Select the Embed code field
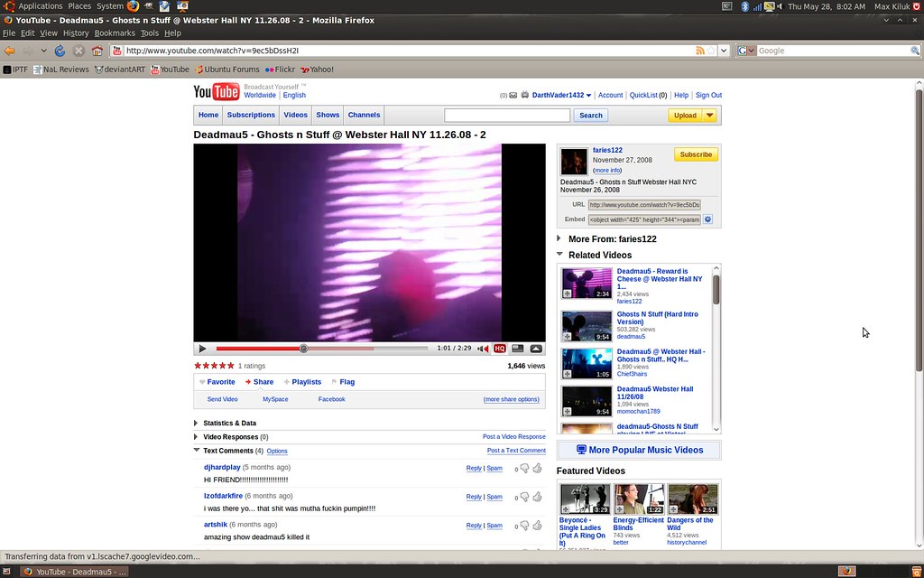Image resolution: width=924 pixels, height=578 pixels. click(644, 219)
